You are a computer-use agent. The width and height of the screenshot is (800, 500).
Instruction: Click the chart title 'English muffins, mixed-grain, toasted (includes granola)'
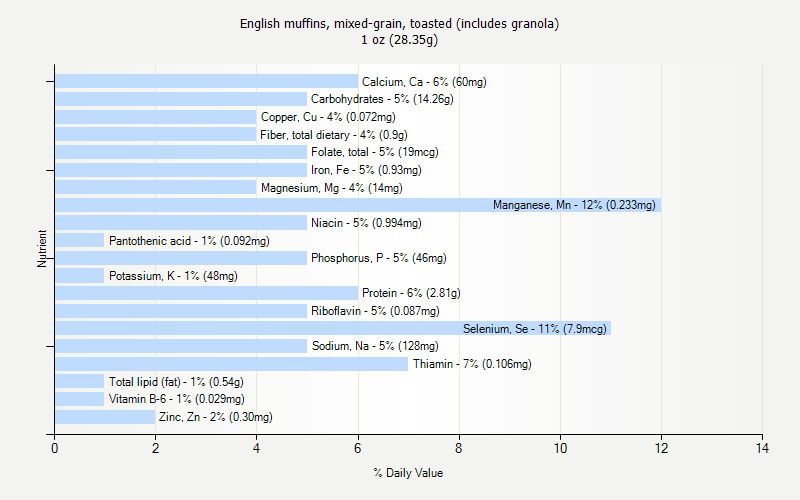point(399,23)
